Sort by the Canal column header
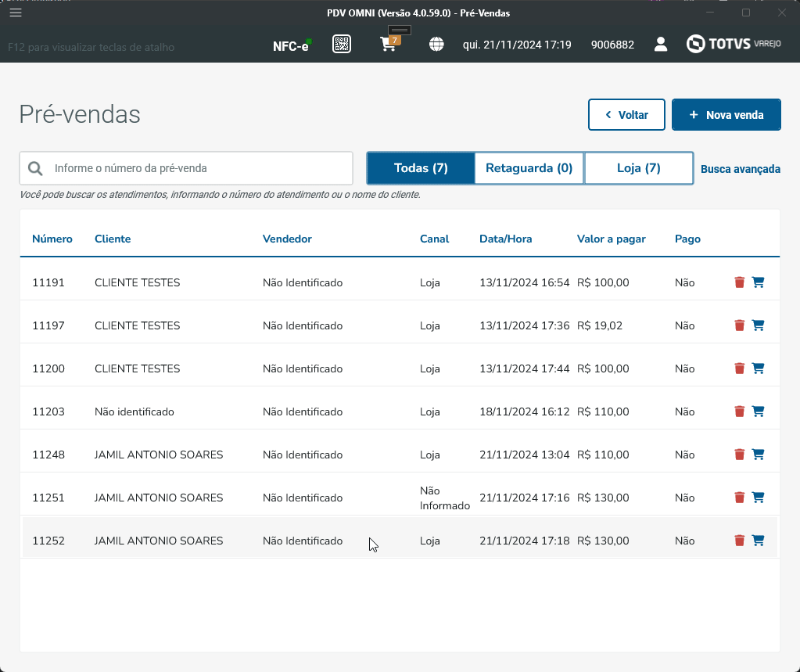Viewport: 800px width, 672px height. pos(434,239)
